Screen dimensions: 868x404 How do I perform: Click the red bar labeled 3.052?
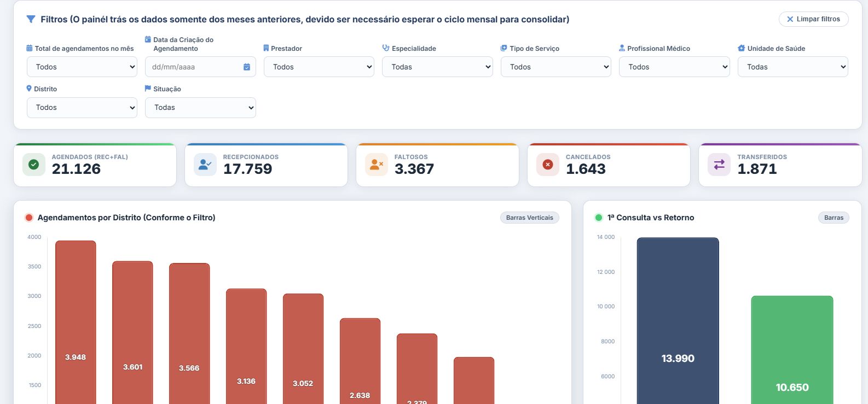[x=303, y=349]
